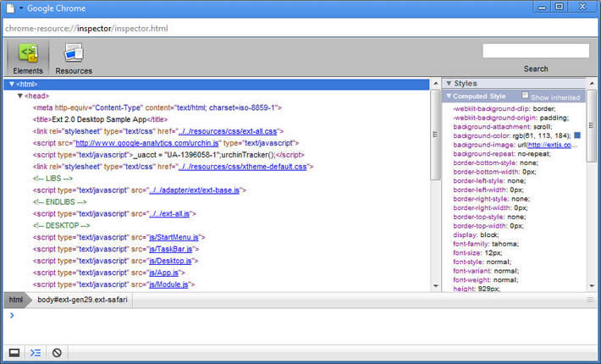
Task: Click border-bottom-style: none property
Action: [x=496, y=163]
